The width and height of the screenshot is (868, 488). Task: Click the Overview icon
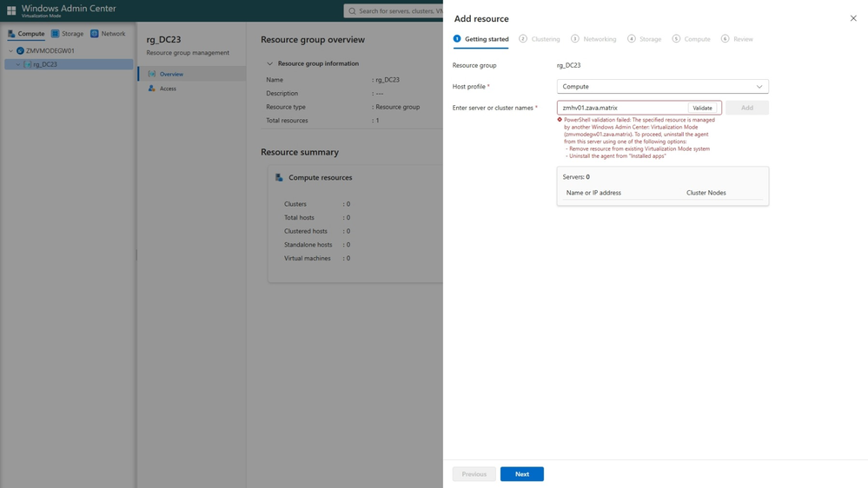click(152, 74)
